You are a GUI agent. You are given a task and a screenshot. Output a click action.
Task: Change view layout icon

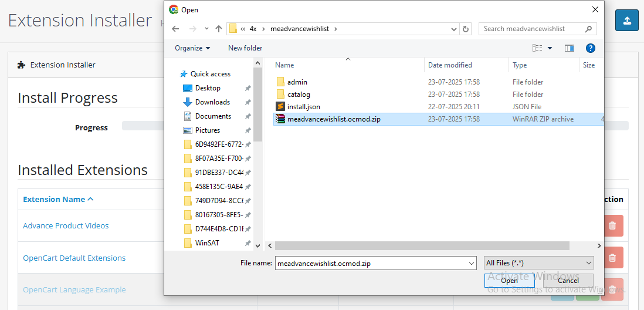coord(537,48)
